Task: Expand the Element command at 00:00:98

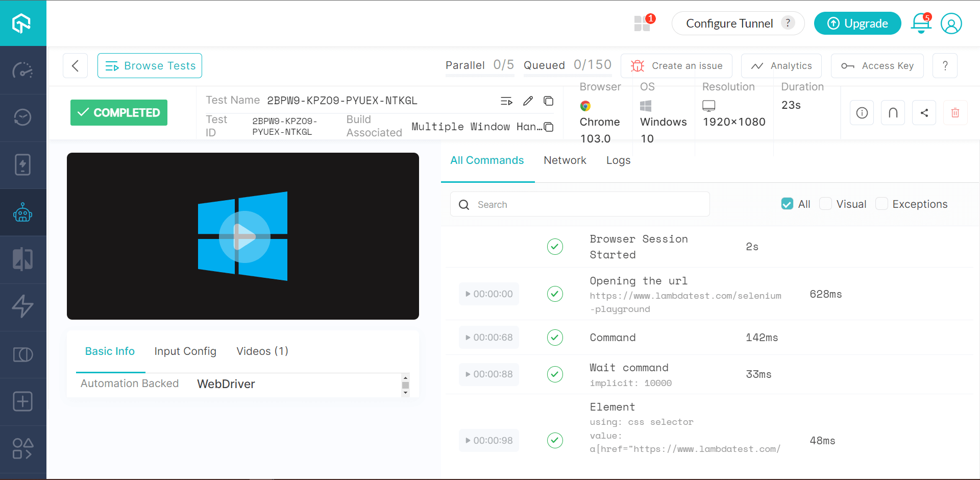Action: (x=488, y=440)
